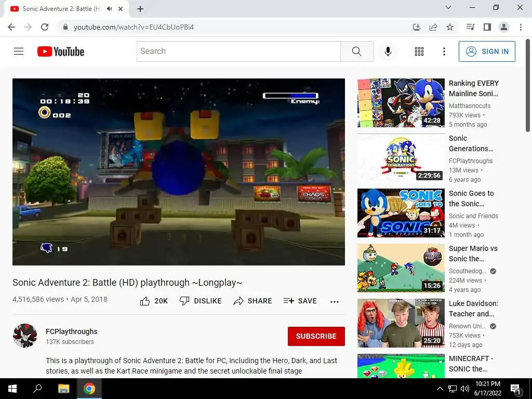Click the page vertical scrollbar

528,85
